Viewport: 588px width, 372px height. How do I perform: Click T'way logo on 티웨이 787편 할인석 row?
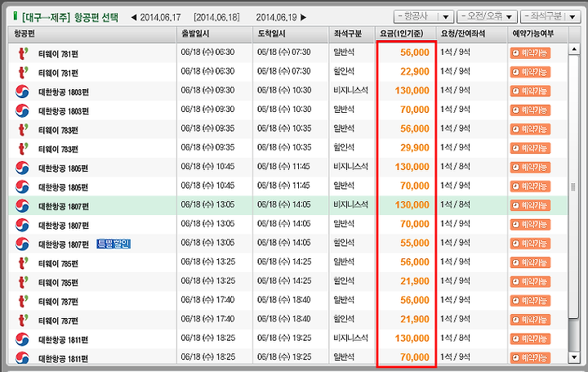pyautogui.click(x=23, y=320)
